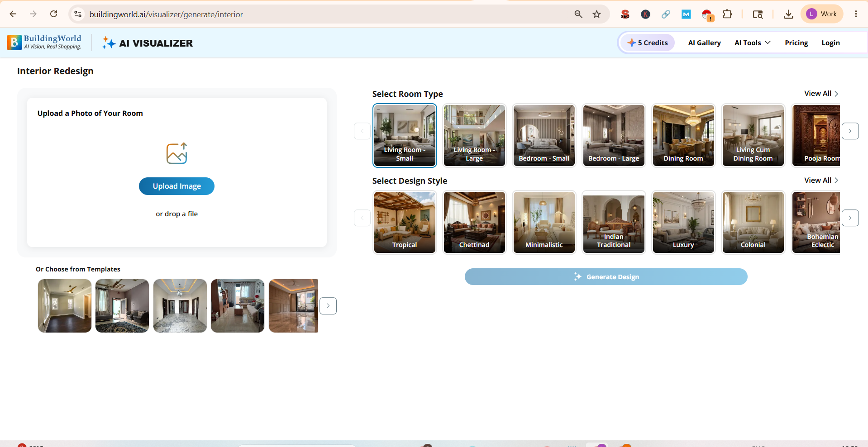
Task: Open the 5 Credits badge
Action: (x=648, y=43)
